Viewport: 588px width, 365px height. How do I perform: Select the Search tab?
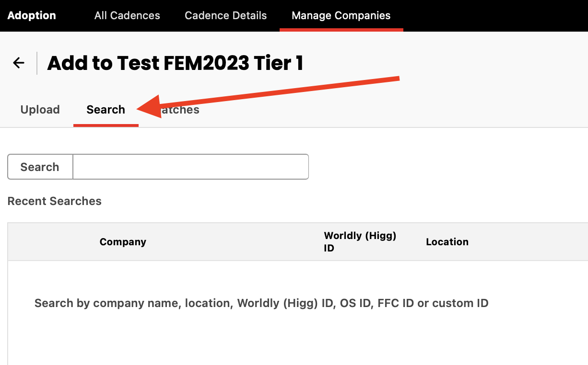tap(106, 110)
